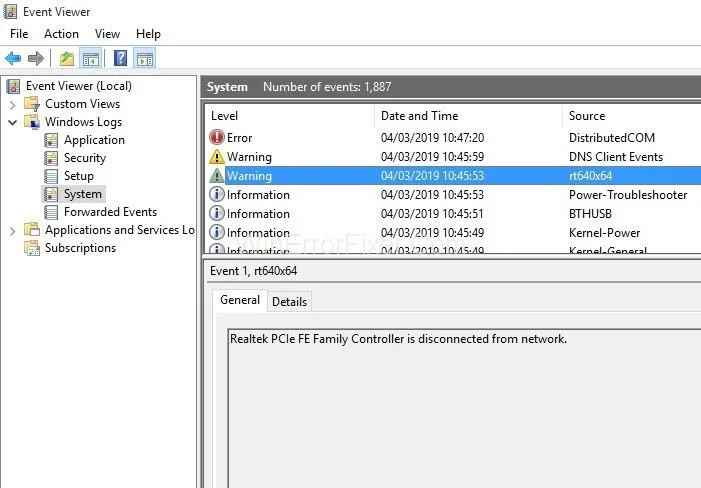This screenshot has height=488, width=701.
Task: Click the timestamp 04/03/2019 10:45:51
Action: 432,214
